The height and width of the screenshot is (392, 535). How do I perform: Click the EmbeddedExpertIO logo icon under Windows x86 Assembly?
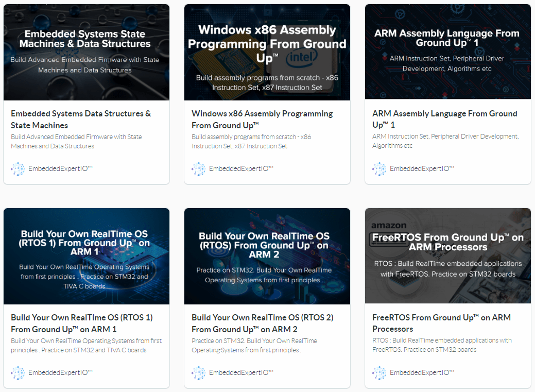click(198, 169)
